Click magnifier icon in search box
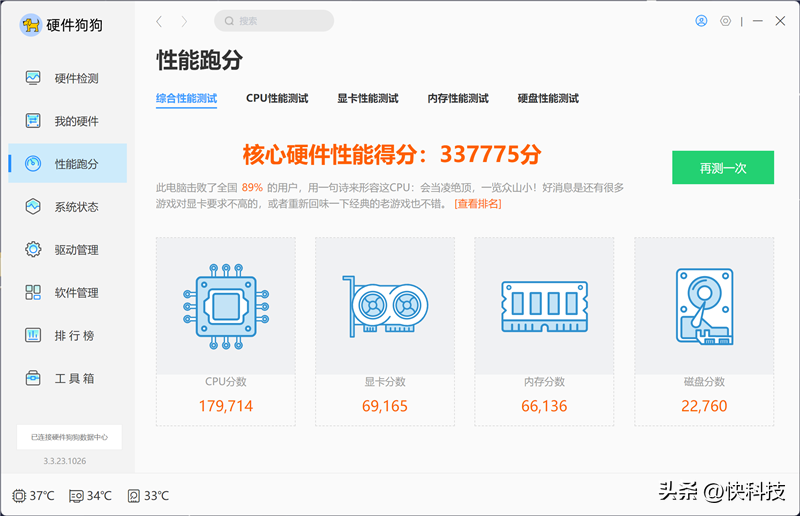 (x=230, y=21)
